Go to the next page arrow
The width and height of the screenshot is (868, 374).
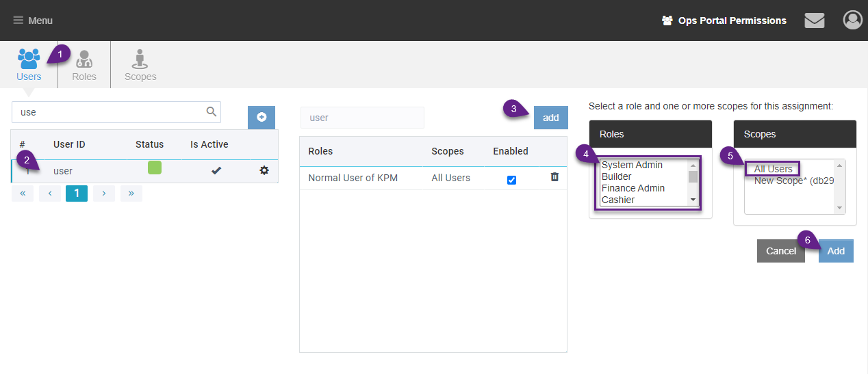tap(104, 193)
